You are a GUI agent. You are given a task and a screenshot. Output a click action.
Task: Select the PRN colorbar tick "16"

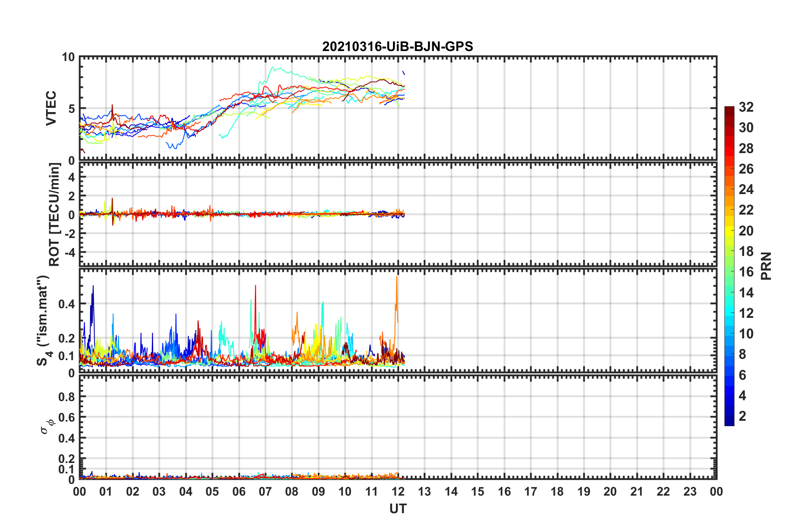746,272
